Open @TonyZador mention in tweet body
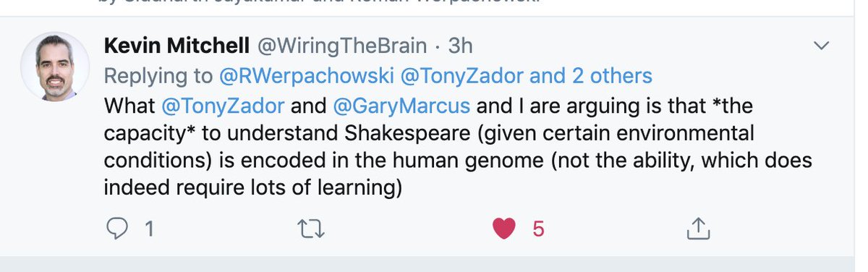The image size is (868, 272). point(223,106)
